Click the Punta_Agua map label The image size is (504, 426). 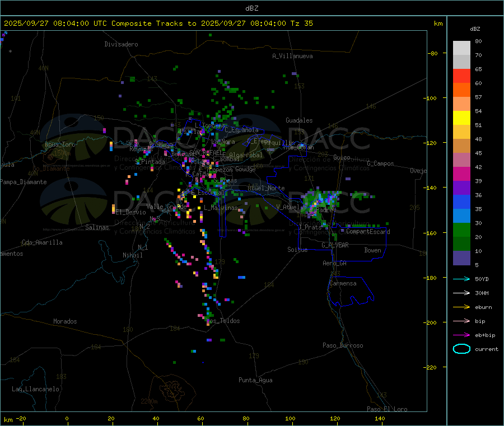(x=255, y=380)
